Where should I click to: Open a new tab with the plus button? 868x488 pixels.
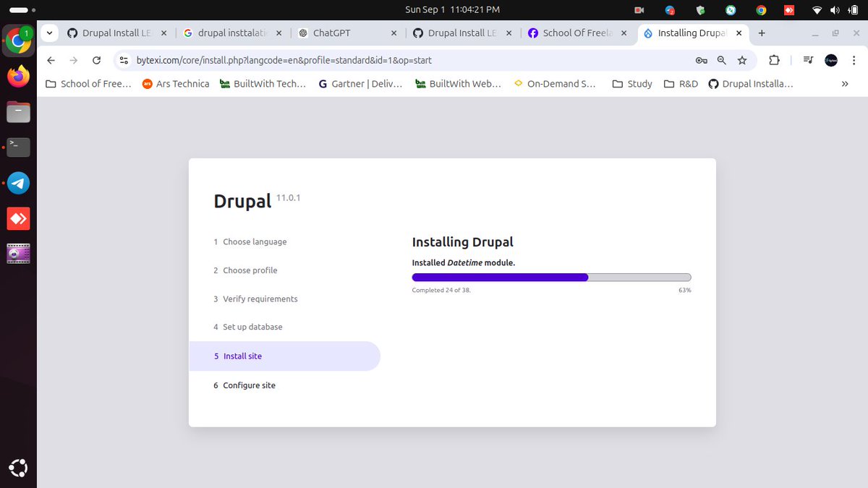pos(762,33)
